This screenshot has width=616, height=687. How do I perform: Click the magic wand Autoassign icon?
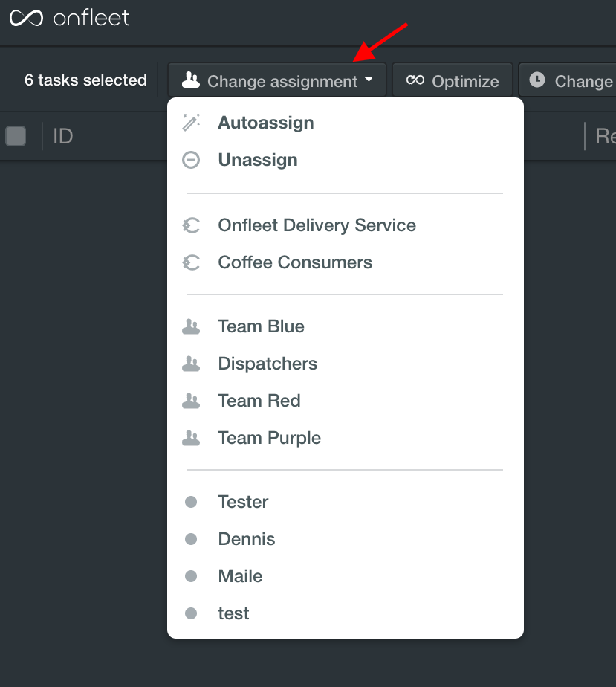point(191,123)
